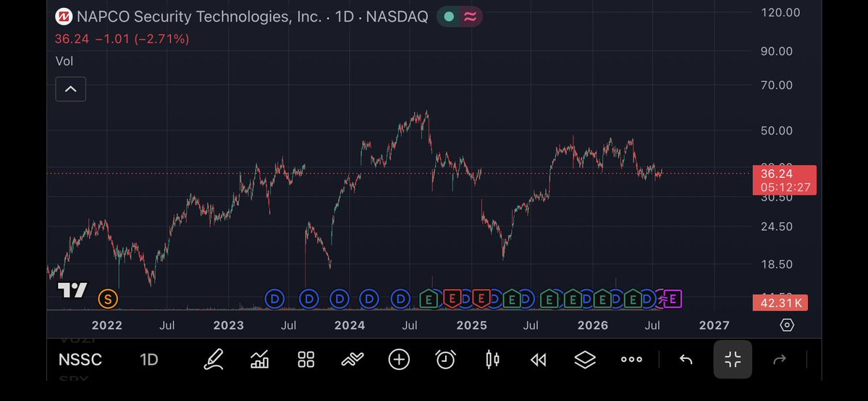The image size is (868, 401).
Task: Tap the 70.00 price axis label
Action: tap(778, 85)
